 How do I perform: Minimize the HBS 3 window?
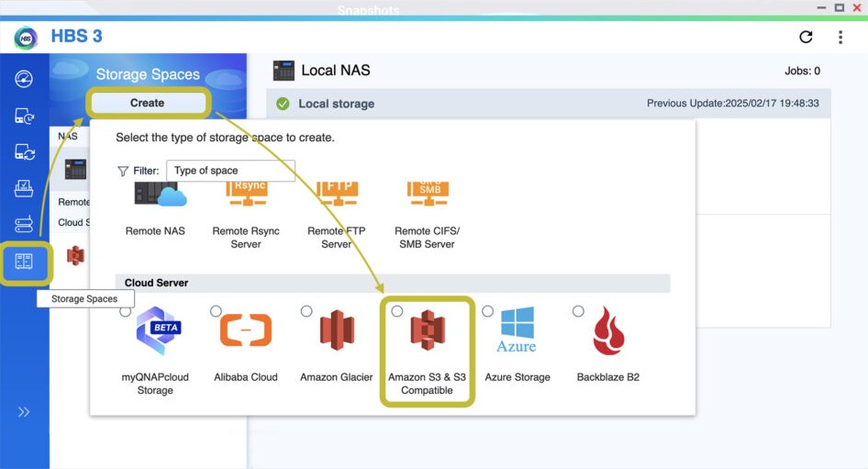point(821,7)
